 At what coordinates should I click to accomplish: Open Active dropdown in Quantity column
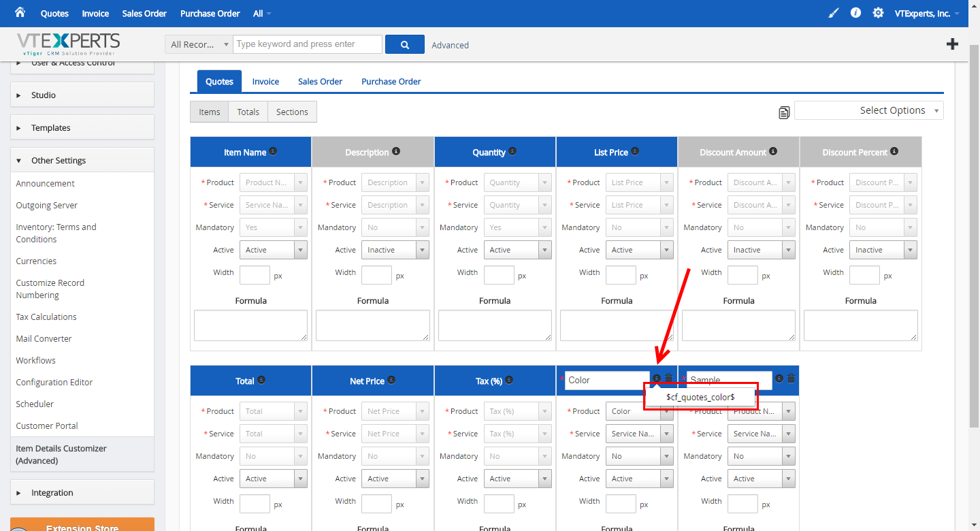click(x=517, y=250)
